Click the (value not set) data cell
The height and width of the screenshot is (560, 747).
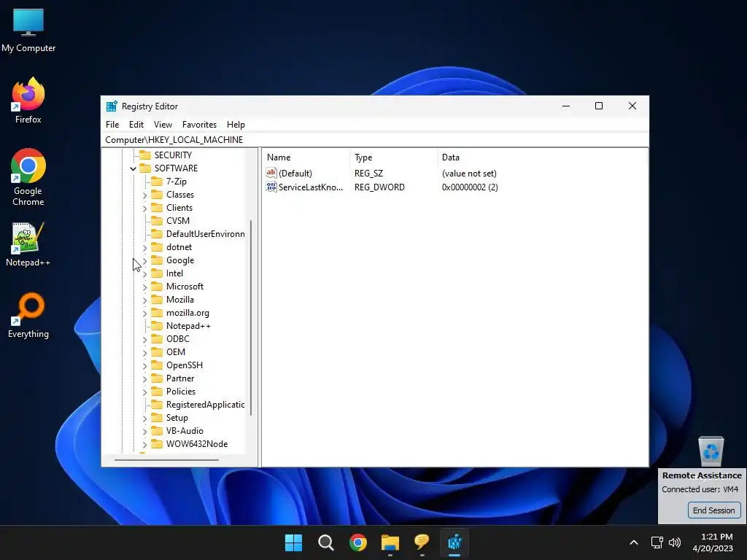[469, 174]
